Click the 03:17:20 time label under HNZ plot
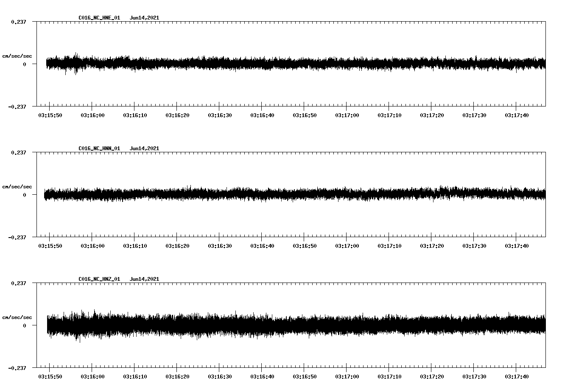576x392 pixels. pos(432,377)
